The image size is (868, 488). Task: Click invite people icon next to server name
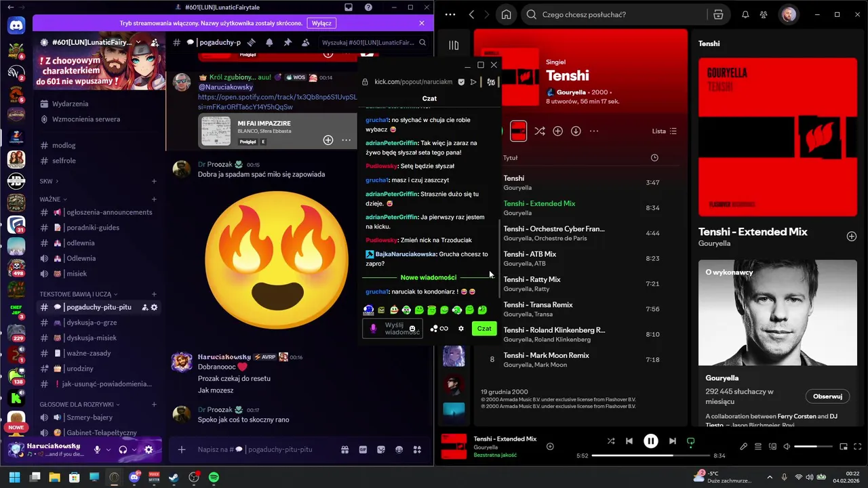click(155, 42)
